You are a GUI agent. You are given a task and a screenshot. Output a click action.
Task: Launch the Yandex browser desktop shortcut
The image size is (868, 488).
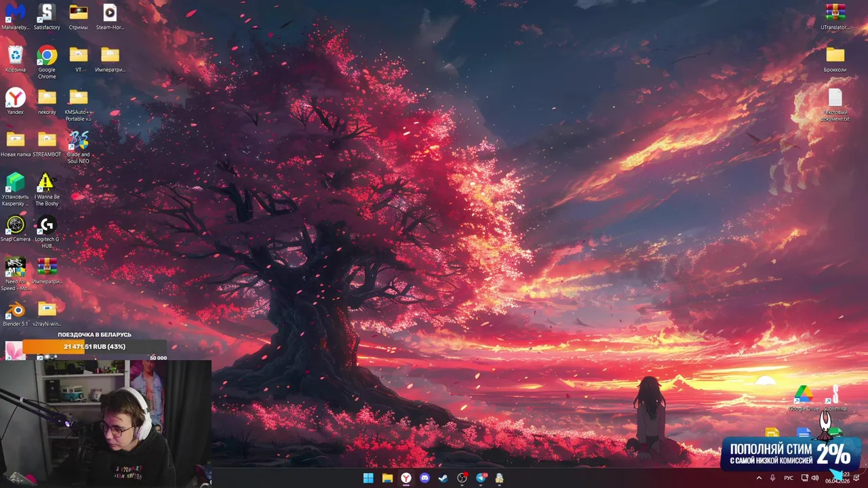point(15,101)
